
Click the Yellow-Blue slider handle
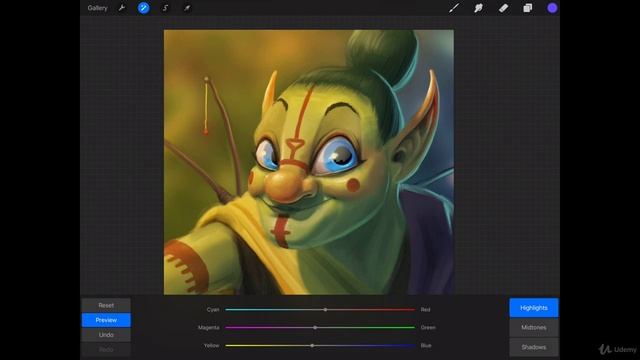tap(312, 345)
